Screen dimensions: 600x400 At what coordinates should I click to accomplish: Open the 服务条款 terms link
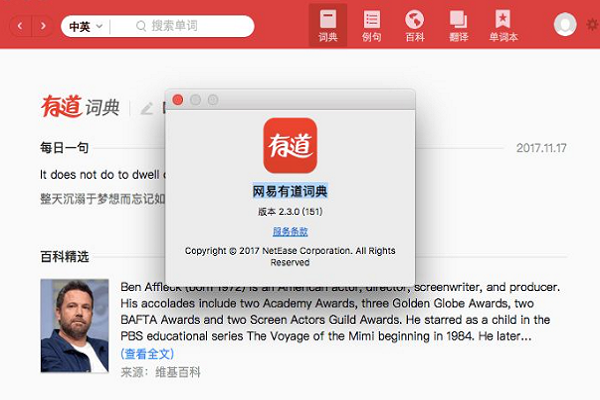(290, 231)
